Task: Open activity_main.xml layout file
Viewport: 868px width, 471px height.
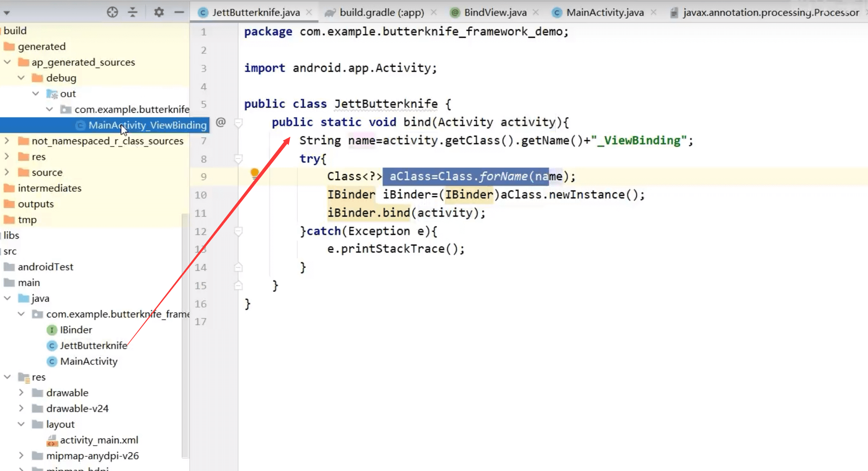Action: pyautogui.click(x=99, y=440)
